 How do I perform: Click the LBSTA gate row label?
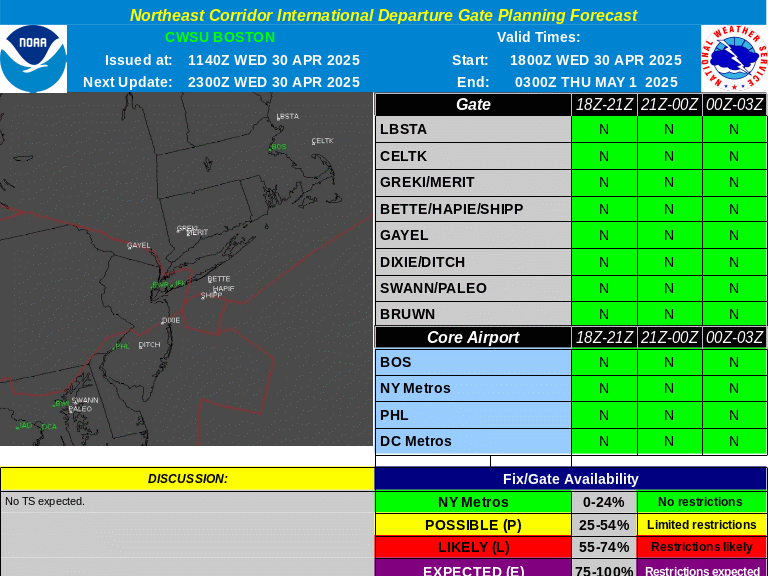(473, 129)
